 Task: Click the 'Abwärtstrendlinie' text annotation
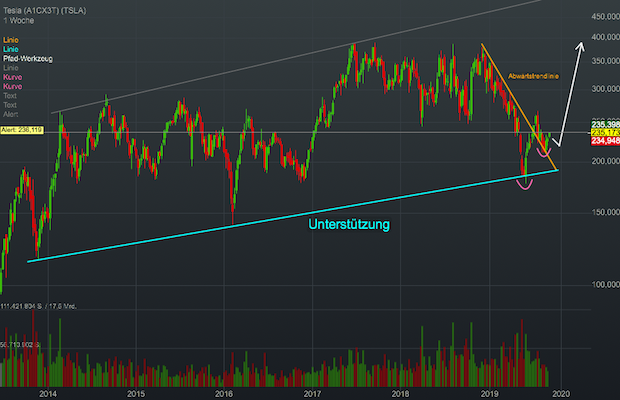(x=533, y=76)
